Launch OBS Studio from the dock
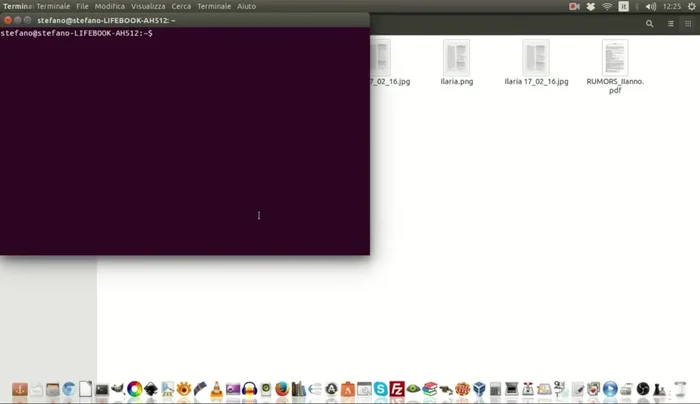The height and width of the screenshot is (404, 700). click(x=643, y=389)
